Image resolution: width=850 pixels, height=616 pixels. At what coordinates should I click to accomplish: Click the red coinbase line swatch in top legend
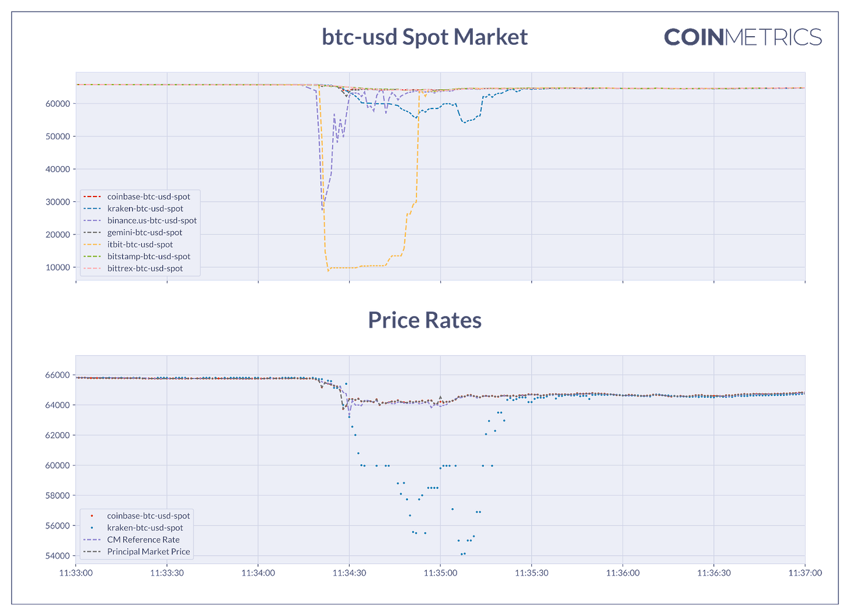pyautogui.click(x=92, y=197)
